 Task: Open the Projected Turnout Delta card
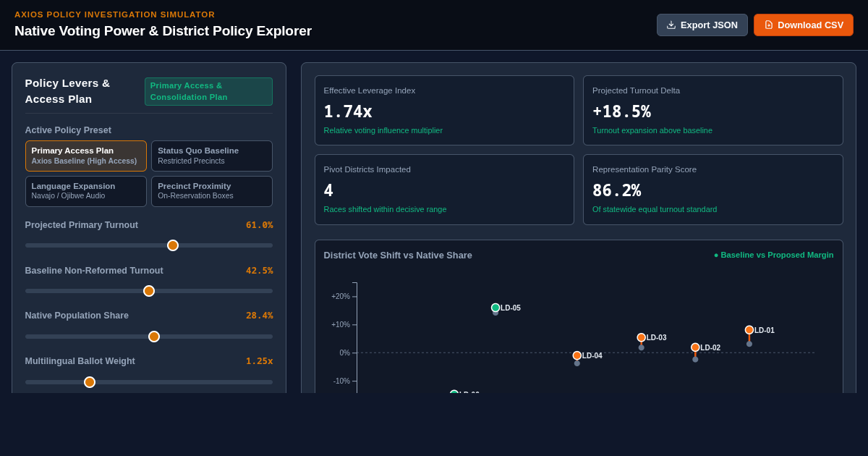pos(713,110)
